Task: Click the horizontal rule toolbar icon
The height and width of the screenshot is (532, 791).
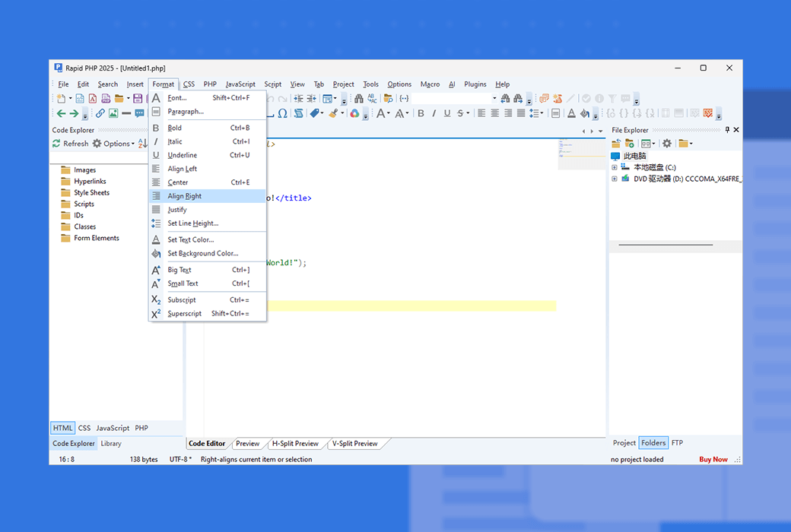Action: pyautogui.click(x=126, y=113)
